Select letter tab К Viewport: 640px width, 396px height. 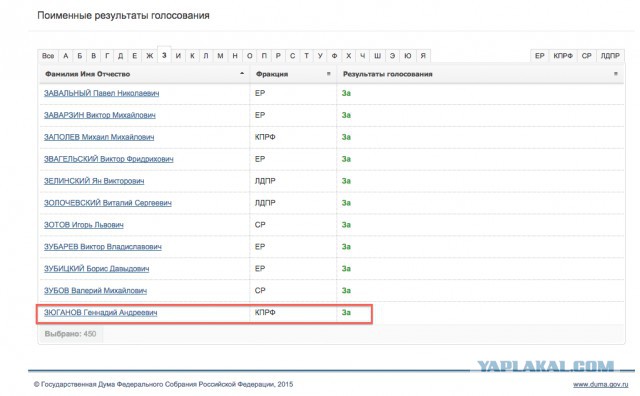click(192, 56)
